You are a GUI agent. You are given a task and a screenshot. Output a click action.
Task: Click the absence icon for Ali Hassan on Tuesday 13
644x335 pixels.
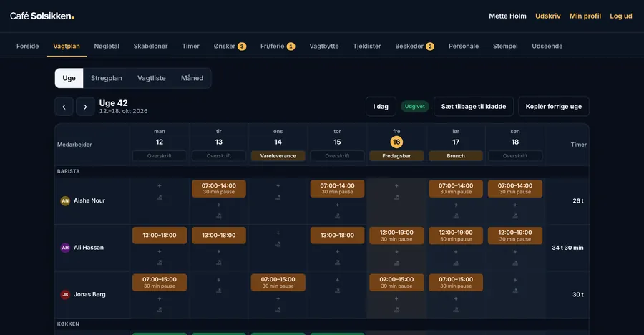(x=219, y=263)
